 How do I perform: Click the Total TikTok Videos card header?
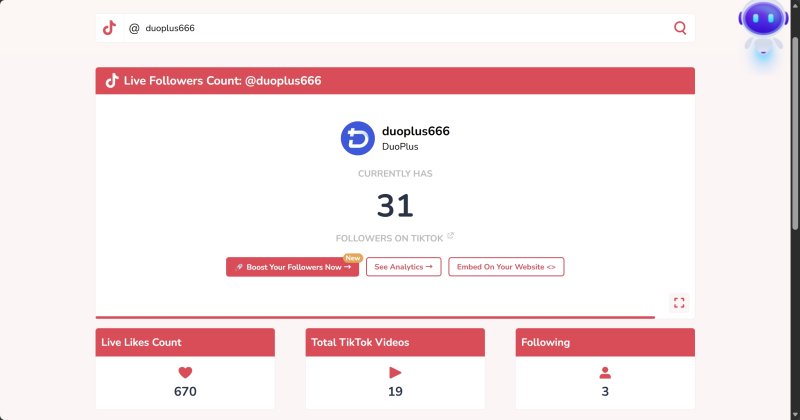pyautogui.click(x=395, y=342)
